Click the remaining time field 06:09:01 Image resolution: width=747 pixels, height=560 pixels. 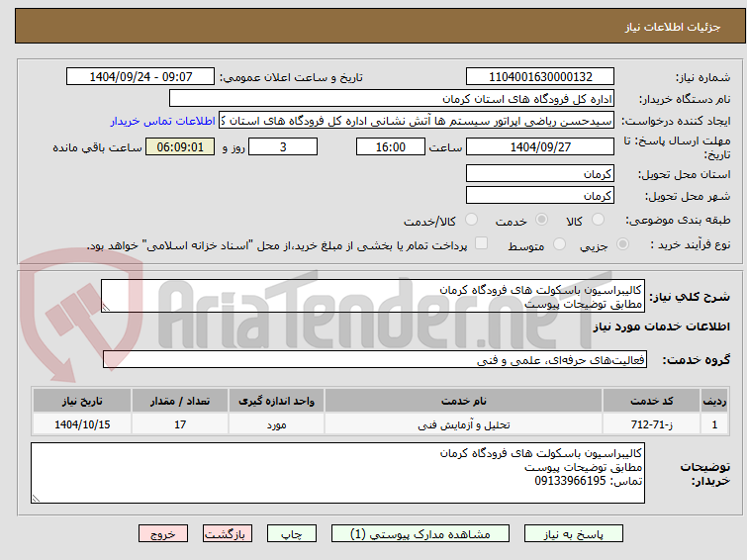pyautogui.click(x=180, y=146)
